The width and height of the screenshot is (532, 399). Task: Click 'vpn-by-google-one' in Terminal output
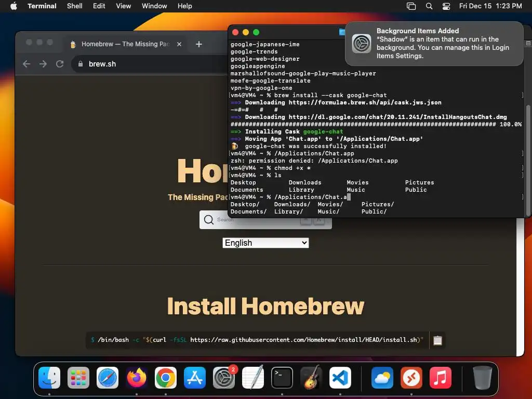click(x=261, y=88)
